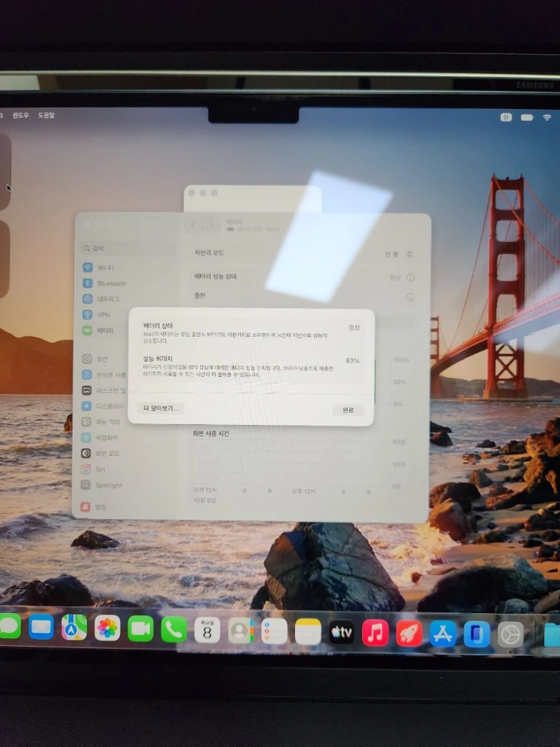This screenshot has height=747, width=560.
Task: Open Contacts from the Dock
Action: click(x=240, y=630)
